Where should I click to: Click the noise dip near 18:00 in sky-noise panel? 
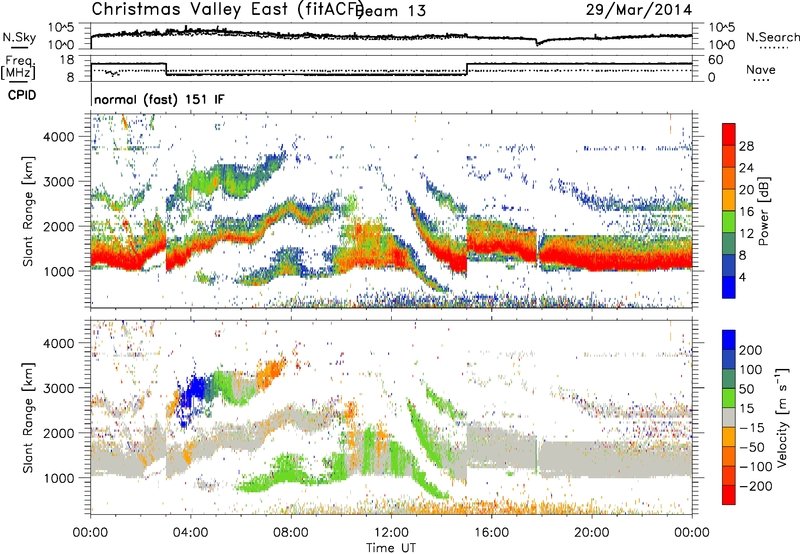[537, 43]
